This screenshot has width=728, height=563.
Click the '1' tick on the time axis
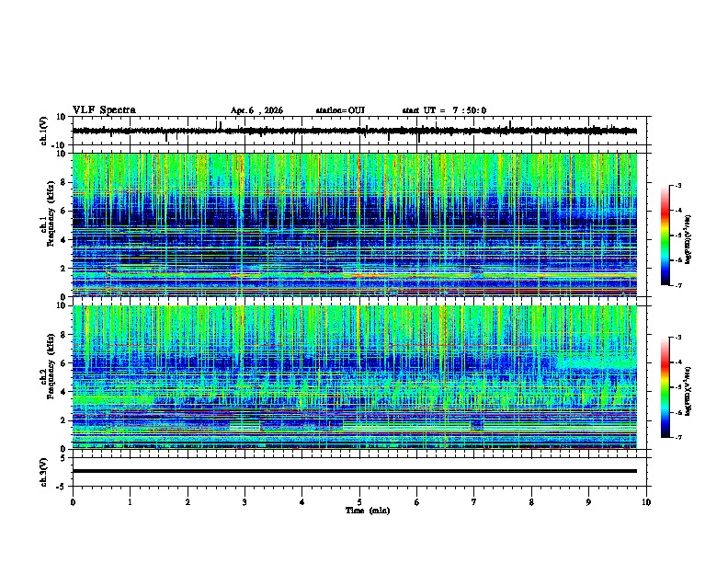click(130, 502)
